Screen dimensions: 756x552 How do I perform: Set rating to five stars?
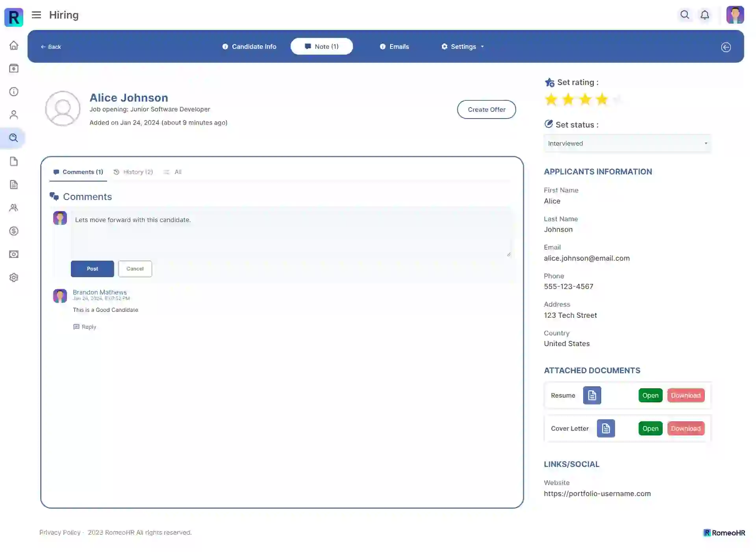coord(618,100)
